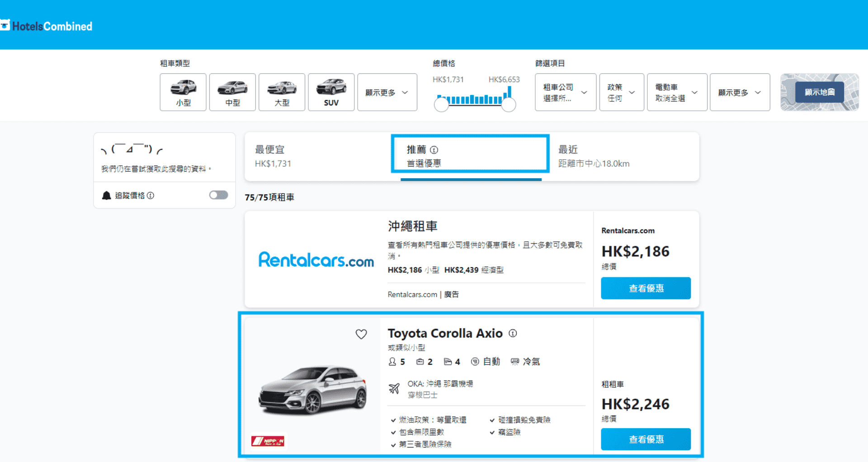Viewport: 868px width, 462px height.
Task: Click the airplane pickup location icon
Action: 394,388
